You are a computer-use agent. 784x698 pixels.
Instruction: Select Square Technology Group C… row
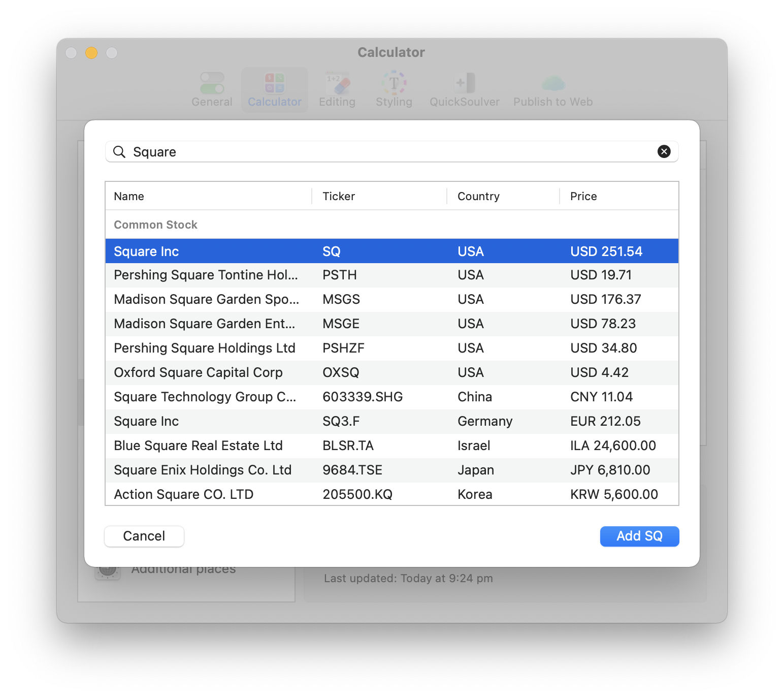coord(391,397)
